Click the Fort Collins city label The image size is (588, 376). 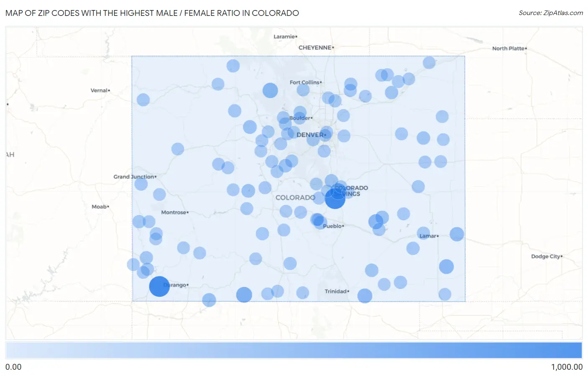click(306, 82)
